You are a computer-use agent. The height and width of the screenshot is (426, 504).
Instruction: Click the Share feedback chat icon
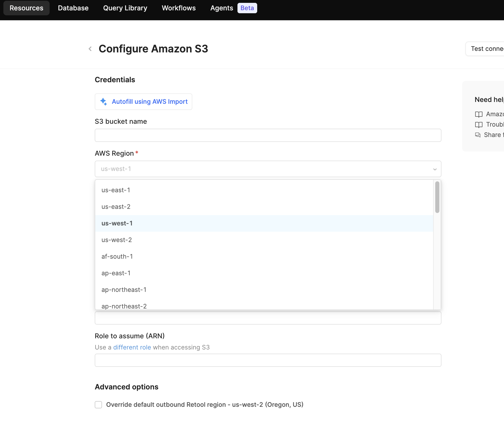(x=478, y=135)
